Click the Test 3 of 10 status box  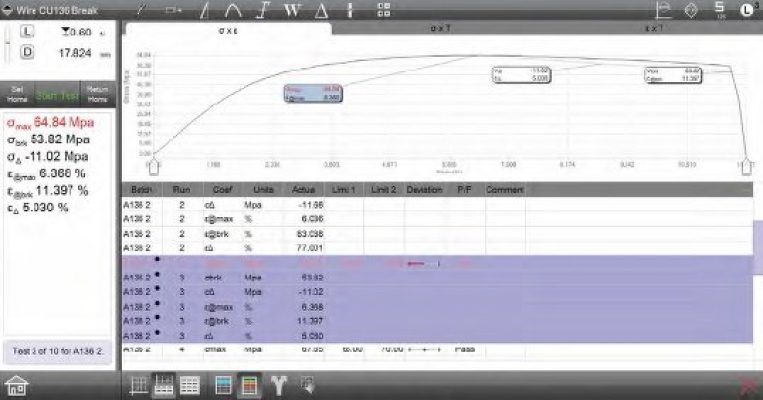click(x=57, y=351)
